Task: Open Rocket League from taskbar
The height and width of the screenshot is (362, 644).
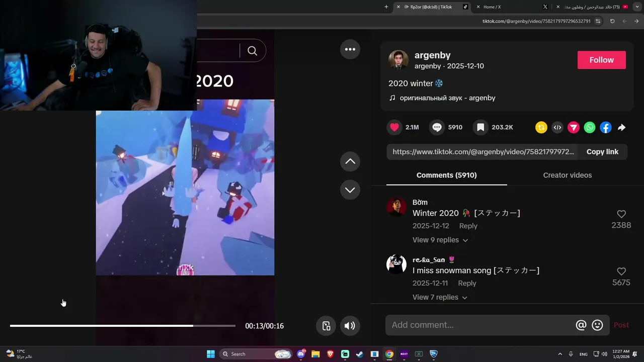Action: click(434, 354)
